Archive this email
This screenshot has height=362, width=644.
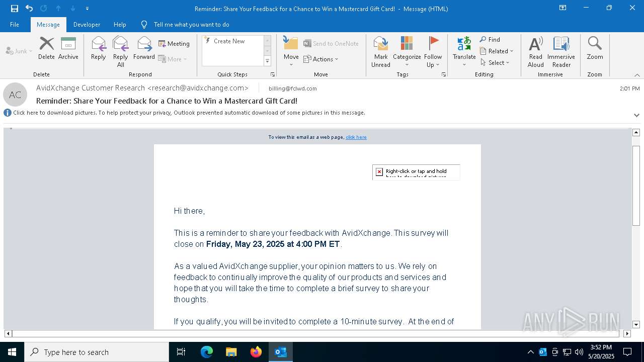pyautogui.click(x=68, y=48)
